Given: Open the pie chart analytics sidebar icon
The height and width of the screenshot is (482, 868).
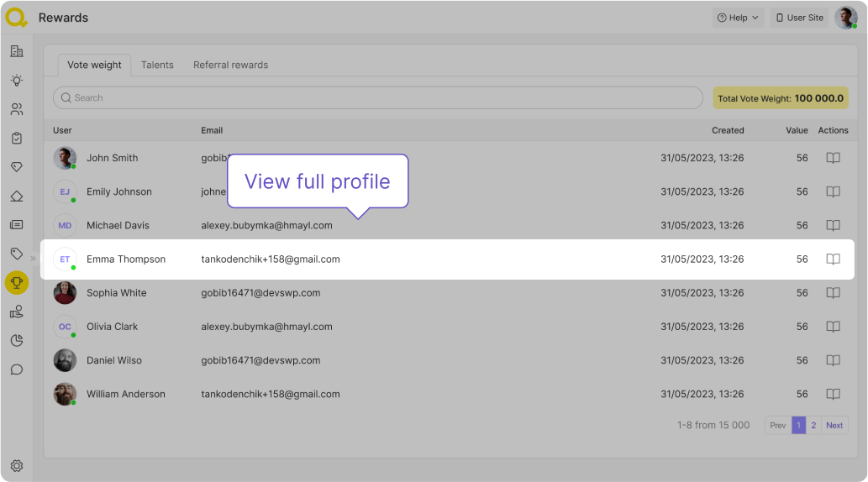Looking at the screenshot, I should pos(17,340).
